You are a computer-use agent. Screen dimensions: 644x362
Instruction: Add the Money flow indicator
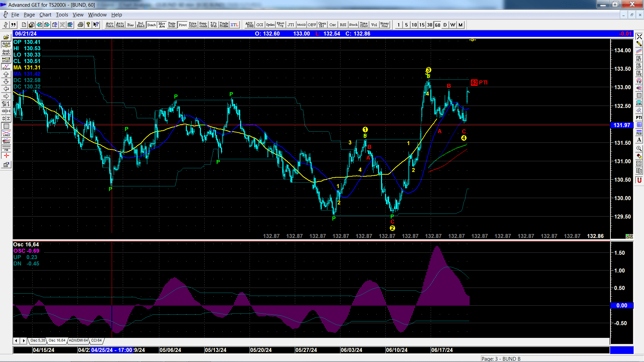(x=385, y=25)
